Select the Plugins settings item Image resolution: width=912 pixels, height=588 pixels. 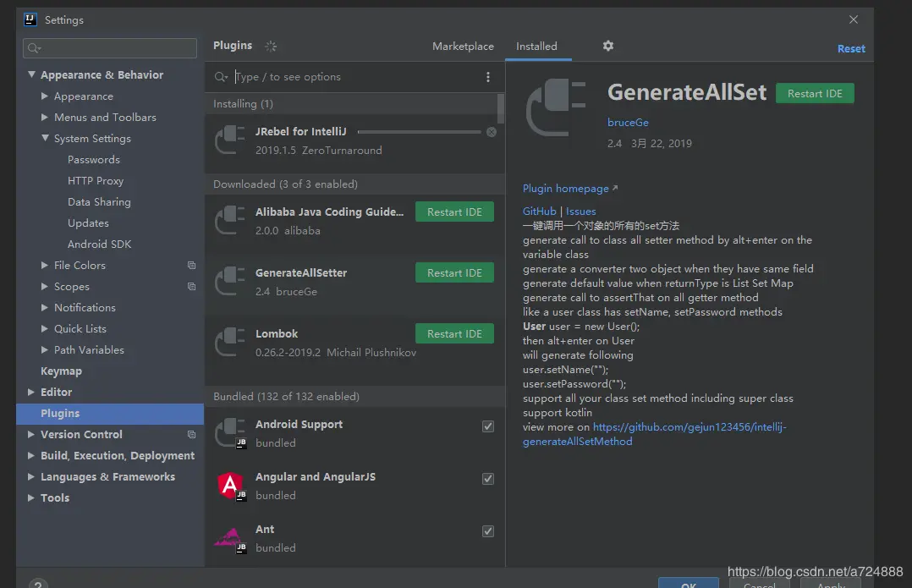[x=110, y=414]
